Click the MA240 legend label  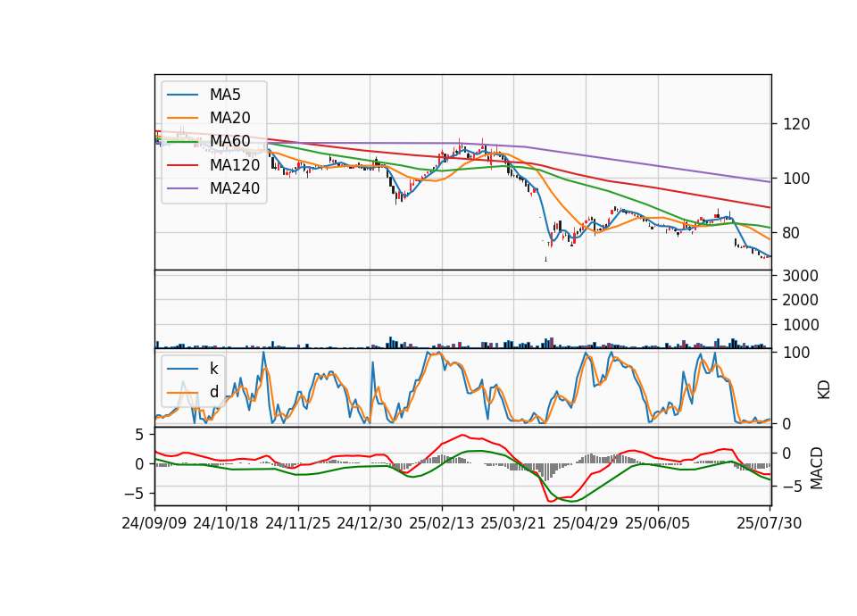click(235, 188)
